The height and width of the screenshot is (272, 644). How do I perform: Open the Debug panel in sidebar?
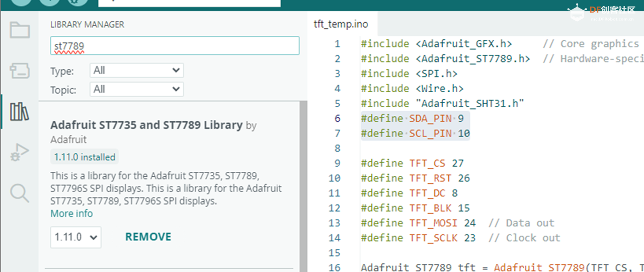(20, 152)
